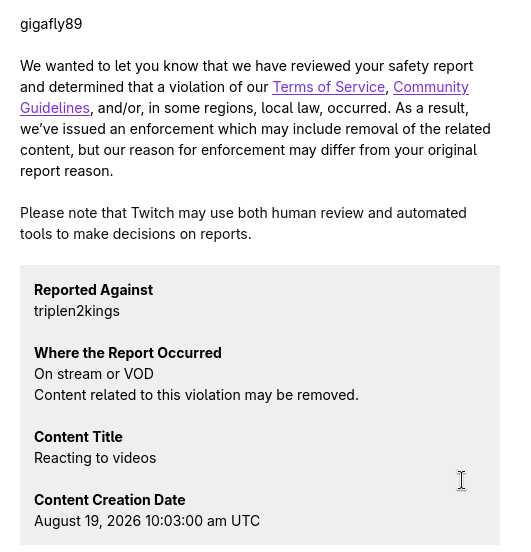Image resolution: width=531 pixels, height=552 pixels.
Task: Click the Where the Report Occurred heading
Action: tap(128, 353)
